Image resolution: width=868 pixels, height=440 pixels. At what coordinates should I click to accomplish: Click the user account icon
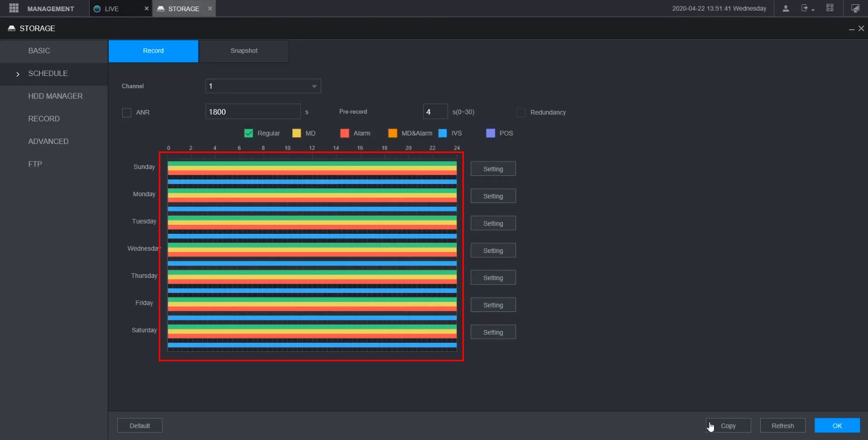coord(786,9)
